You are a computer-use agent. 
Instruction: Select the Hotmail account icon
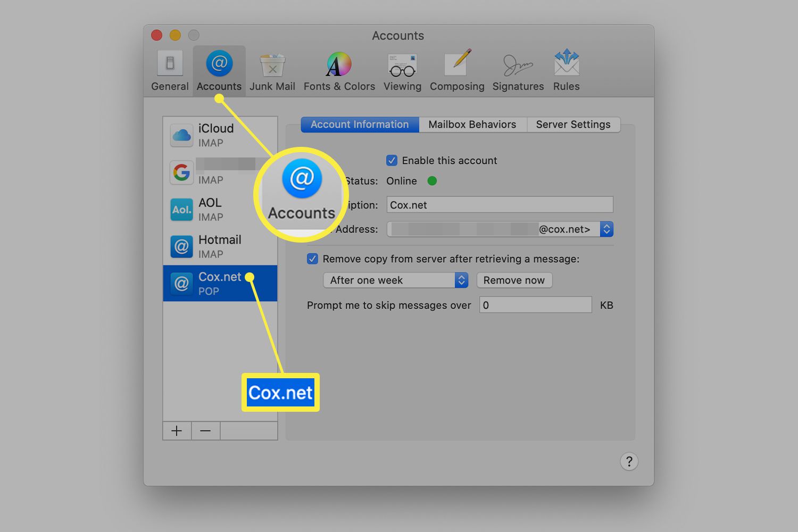click(181, 247)
